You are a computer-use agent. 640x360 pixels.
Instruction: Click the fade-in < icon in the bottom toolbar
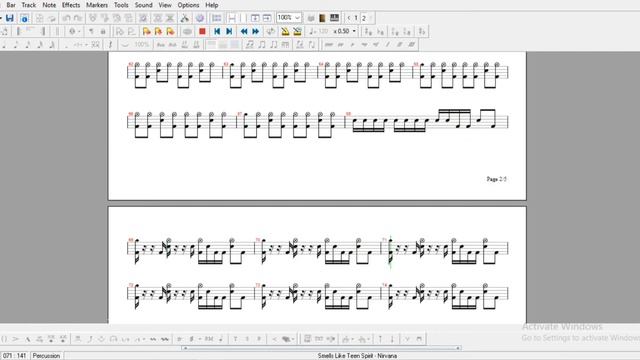[274, 339]
